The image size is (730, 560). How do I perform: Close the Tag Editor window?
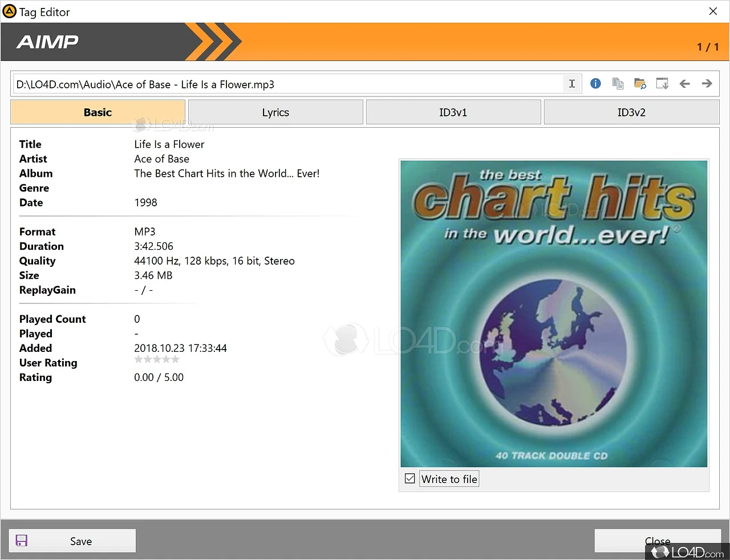pos(713,11)
